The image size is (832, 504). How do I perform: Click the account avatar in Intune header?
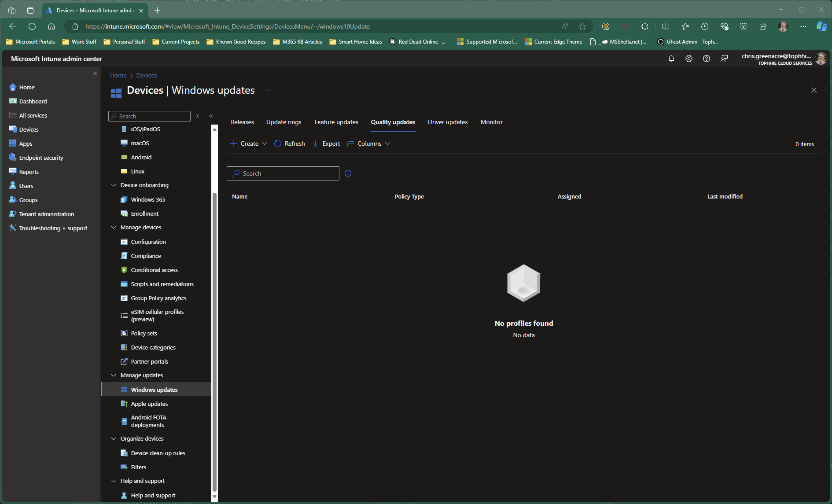tap(821, 59)
